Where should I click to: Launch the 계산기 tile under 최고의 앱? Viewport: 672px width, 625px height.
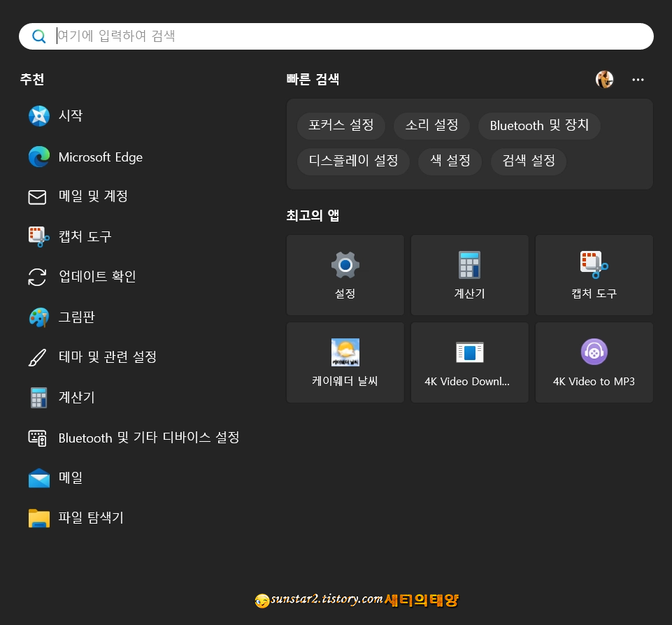pyautogui.click(x=469, y=275)
